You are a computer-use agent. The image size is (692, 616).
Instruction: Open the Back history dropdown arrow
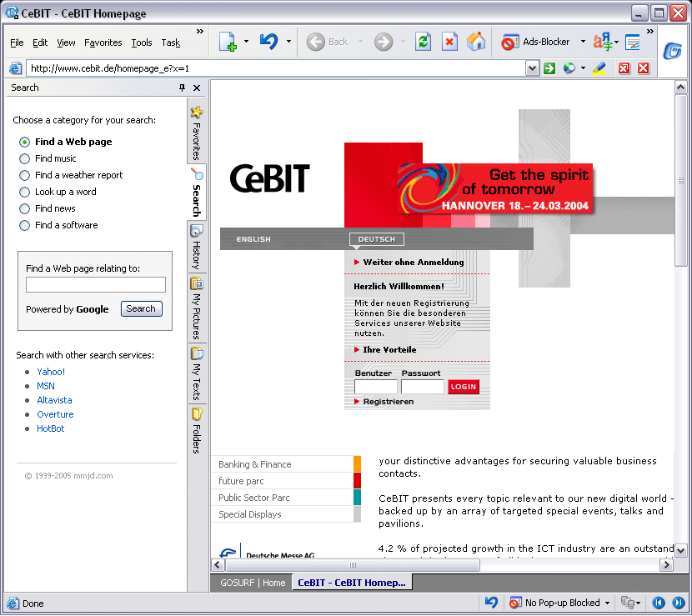tap(360, 42)
